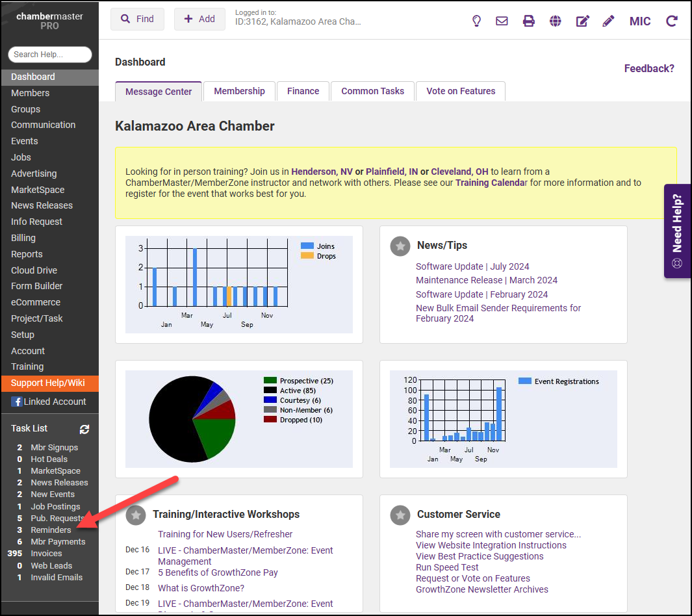Switch to the Membership tab

[239, 91]
